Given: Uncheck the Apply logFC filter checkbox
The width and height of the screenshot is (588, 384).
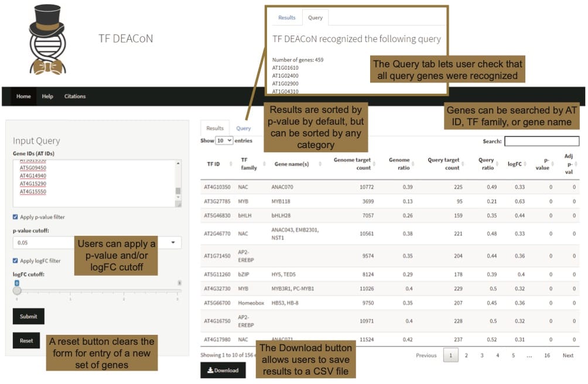Looking at the screenshot, I should click(x=16, y=260).
